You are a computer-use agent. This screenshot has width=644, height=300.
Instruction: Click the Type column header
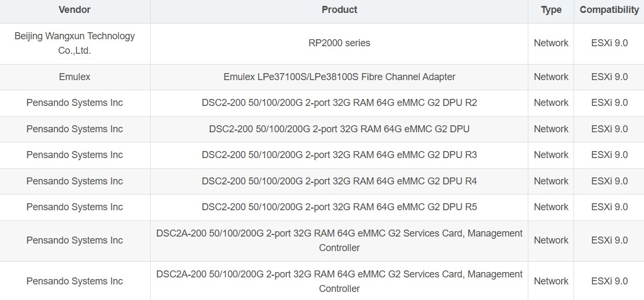coord(551,10)
